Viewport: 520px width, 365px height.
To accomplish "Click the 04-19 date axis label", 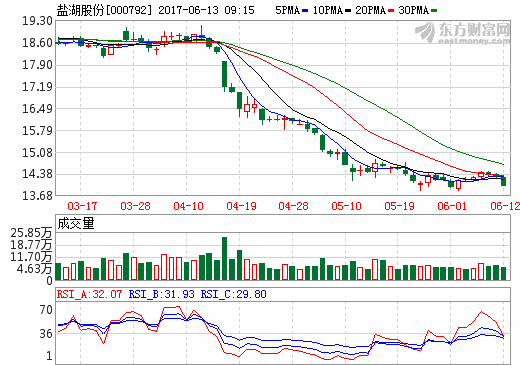I will click(241, 206).
